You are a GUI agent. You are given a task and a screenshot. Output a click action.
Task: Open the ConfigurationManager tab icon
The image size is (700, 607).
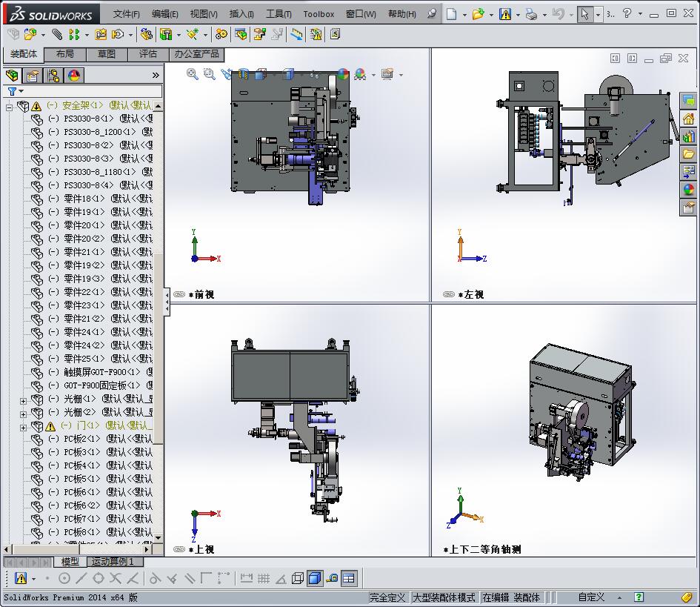pyautogui.click(x=53, y=76)
